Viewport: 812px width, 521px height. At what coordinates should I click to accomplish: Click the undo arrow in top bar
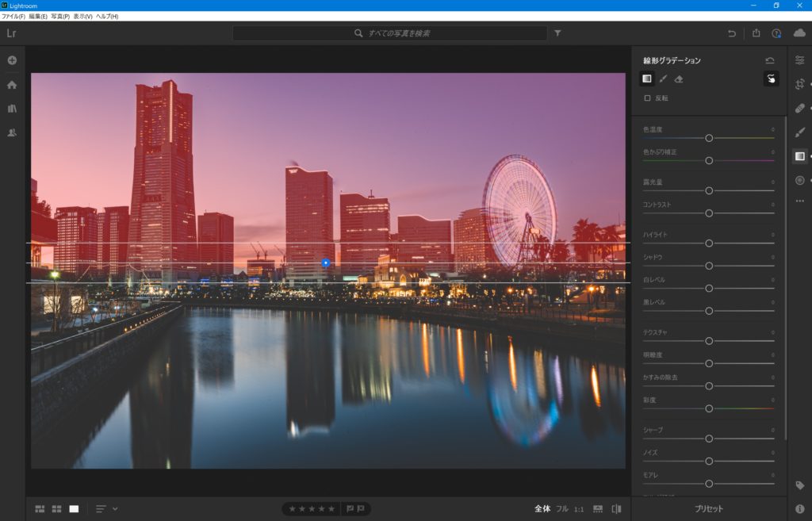[x=731, y=33]
